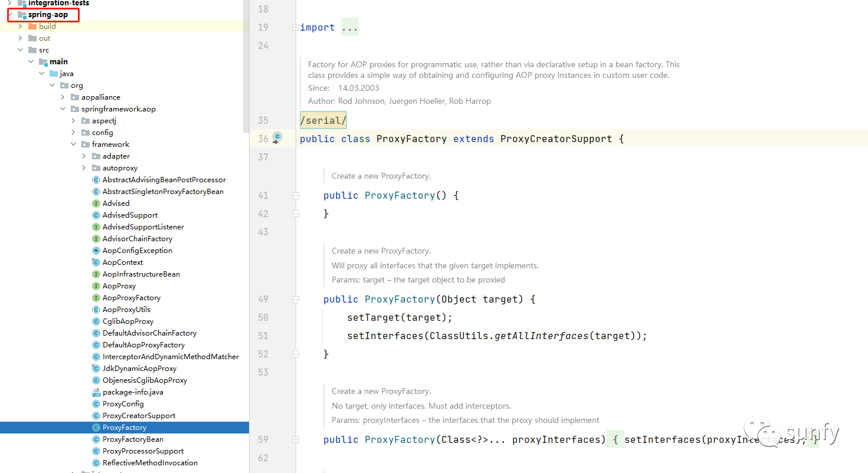The height and width of the screenshot is (473, 868).
Task: Select ProxyCreatorSupport in the tree
Action: point(139,416)
